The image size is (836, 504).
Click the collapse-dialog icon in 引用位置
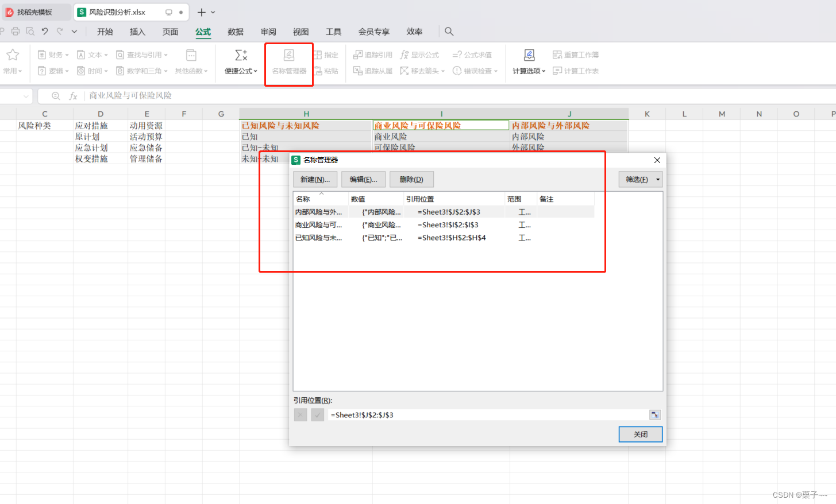point(655,415)
